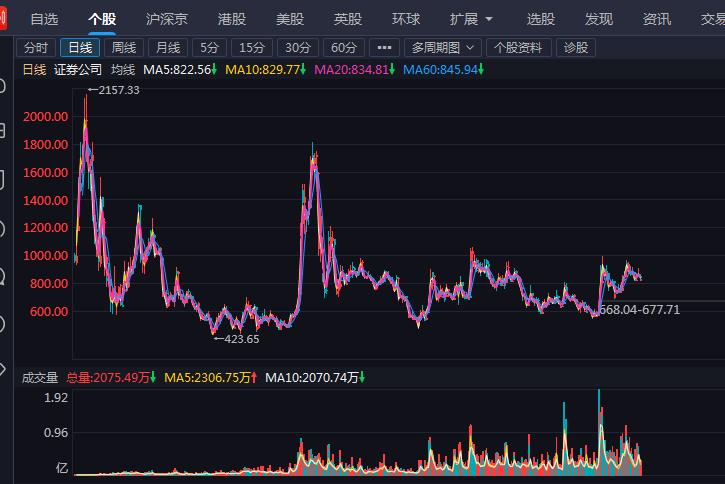This screenshot has width=725, height=484.
Task: Expand the 扩展 dropdown menu
Action: pyautogui.click(x=471, y=19)
